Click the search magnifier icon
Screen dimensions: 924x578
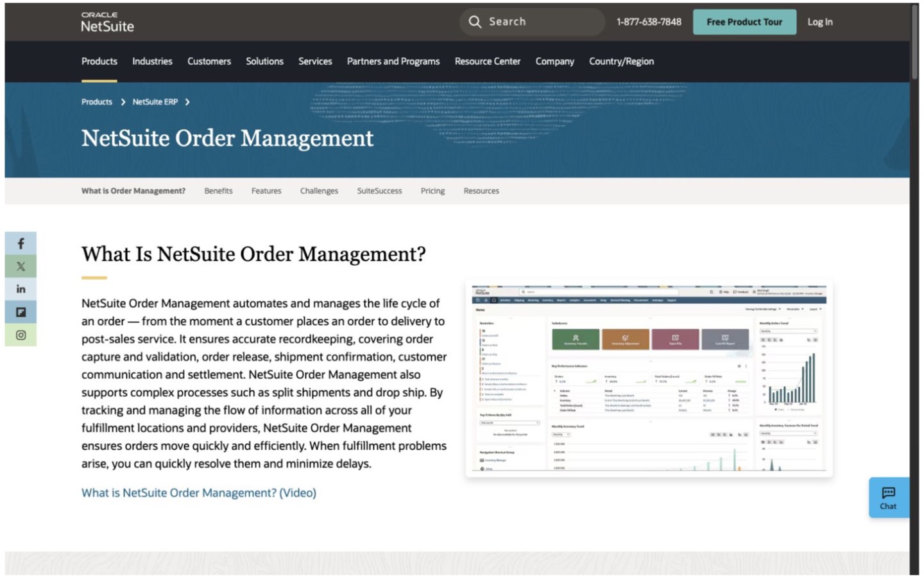pos(475,22)
